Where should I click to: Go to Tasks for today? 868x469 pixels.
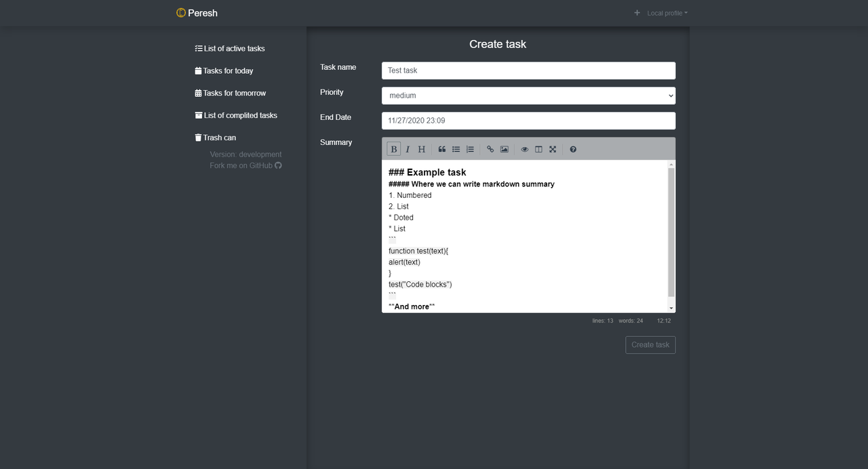coord(224,71)
